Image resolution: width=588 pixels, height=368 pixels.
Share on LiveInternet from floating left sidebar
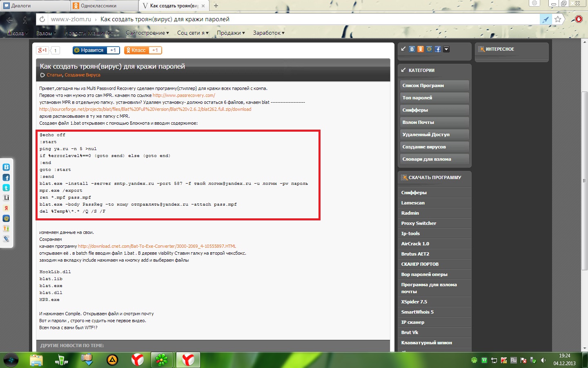[x=6, y=198]
